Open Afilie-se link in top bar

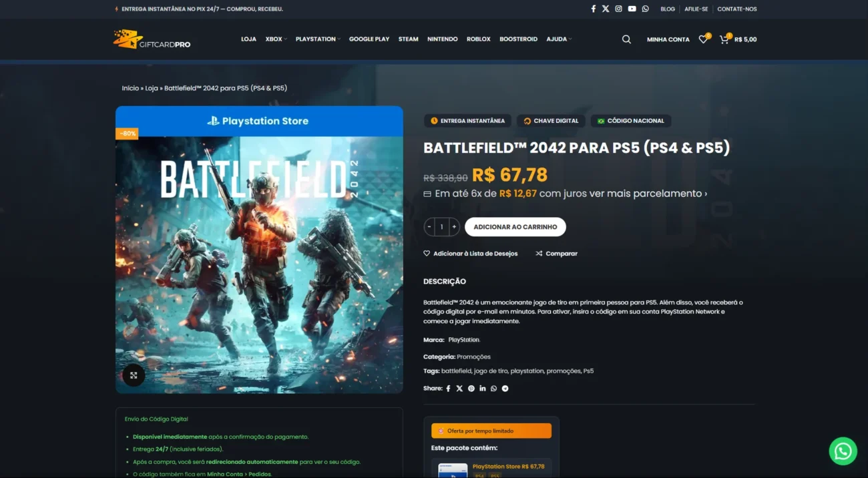[x=696, y=9]
